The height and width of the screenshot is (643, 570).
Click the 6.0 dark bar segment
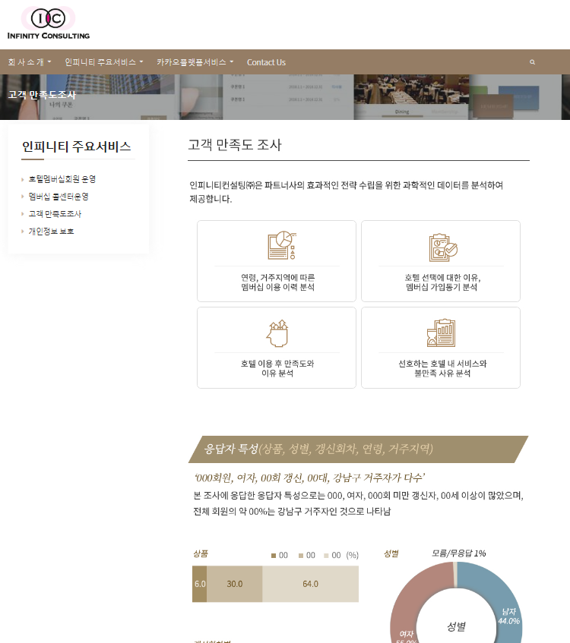(200, 584)
